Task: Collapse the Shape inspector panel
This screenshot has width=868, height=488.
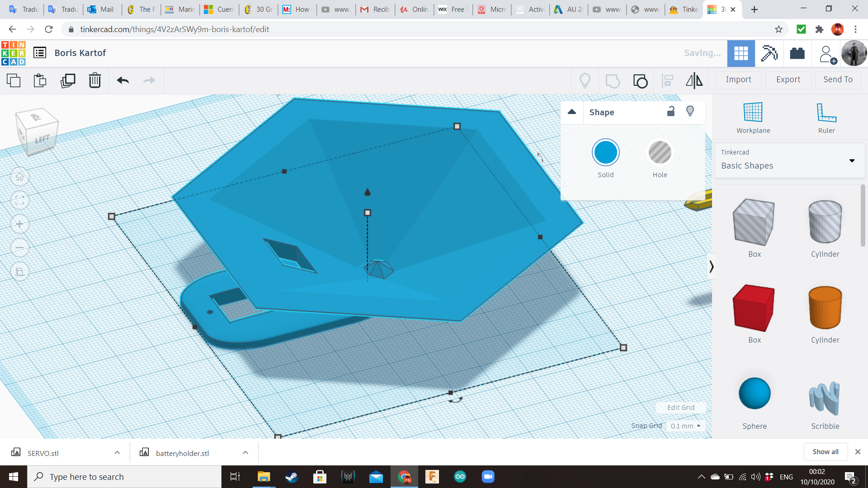Action: click(x=572, y=112)
